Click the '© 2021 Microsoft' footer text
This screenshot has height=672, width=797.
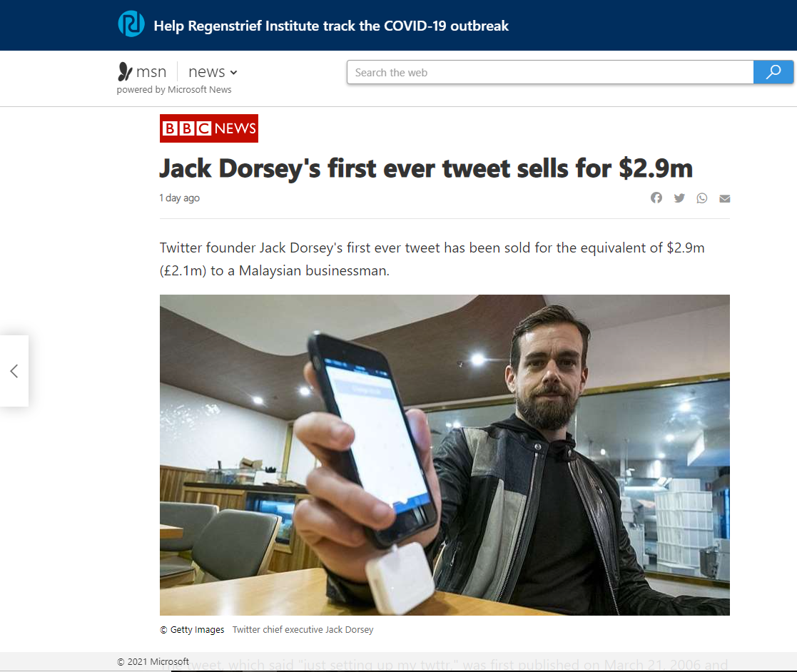tap(153, 661)
